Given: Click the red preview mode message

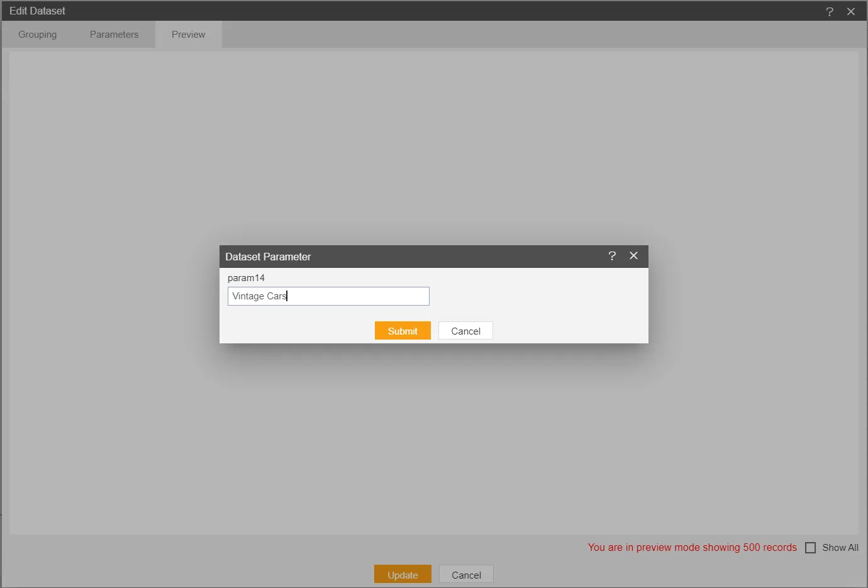Looking at the screenshot, I should (692, 548).
